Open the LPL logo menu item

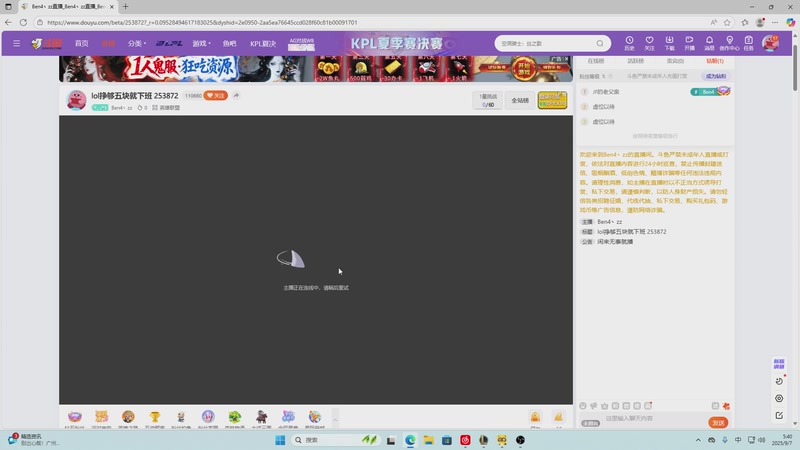[169, 43]
